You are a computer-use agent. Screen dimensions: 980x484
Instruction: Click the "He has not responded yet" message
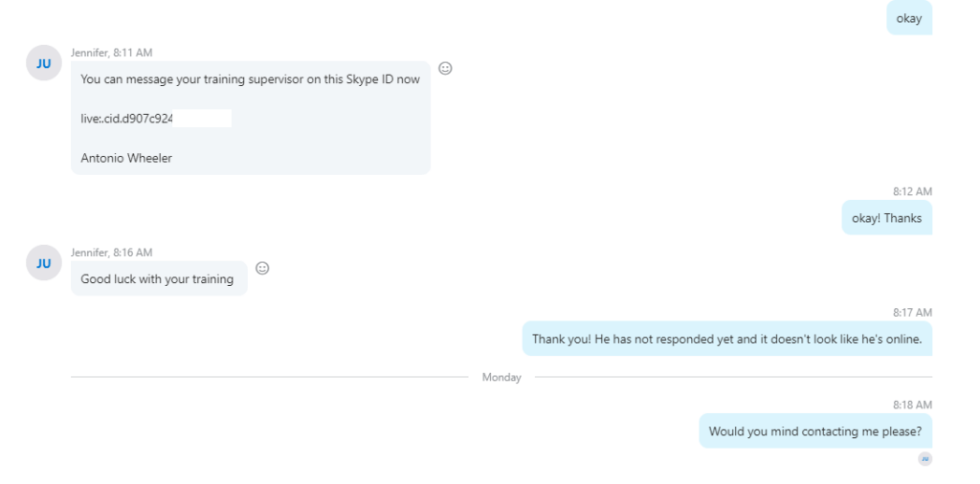pos(726,339)
